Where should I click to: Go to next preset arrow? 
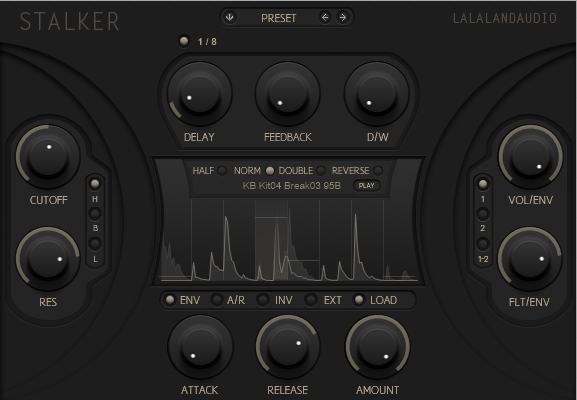coord(343,17)
